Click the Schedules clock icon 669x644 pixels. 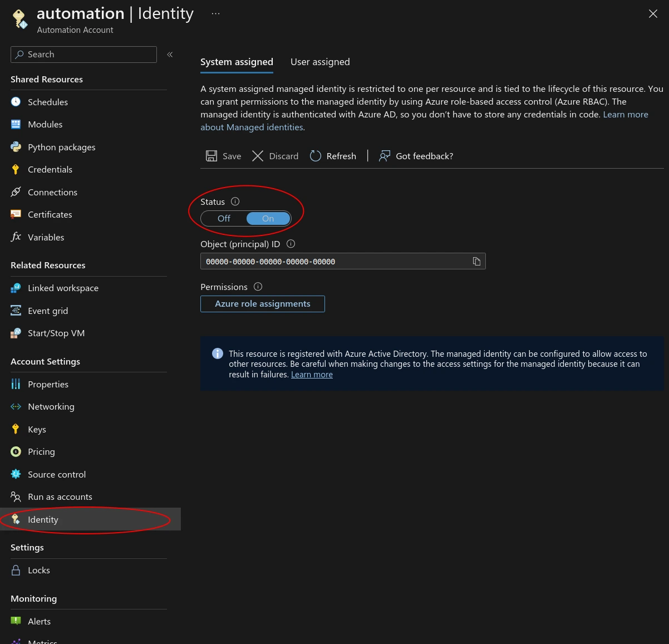pyautogui.click(x=16, y=102)
